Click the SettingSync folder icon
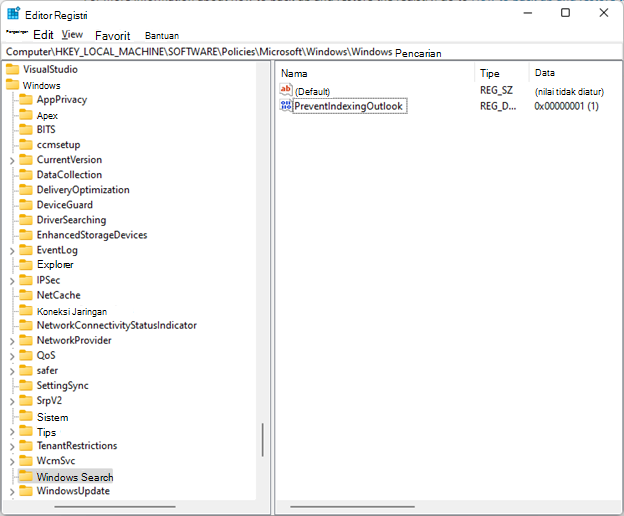 (26, 385)
